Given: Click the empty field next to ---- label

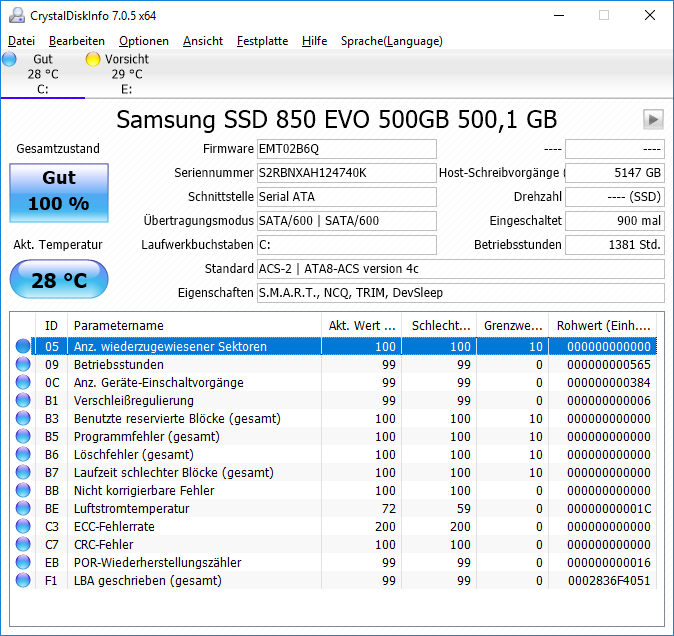Looking at the screenshot, I should (x=615, y=149).
